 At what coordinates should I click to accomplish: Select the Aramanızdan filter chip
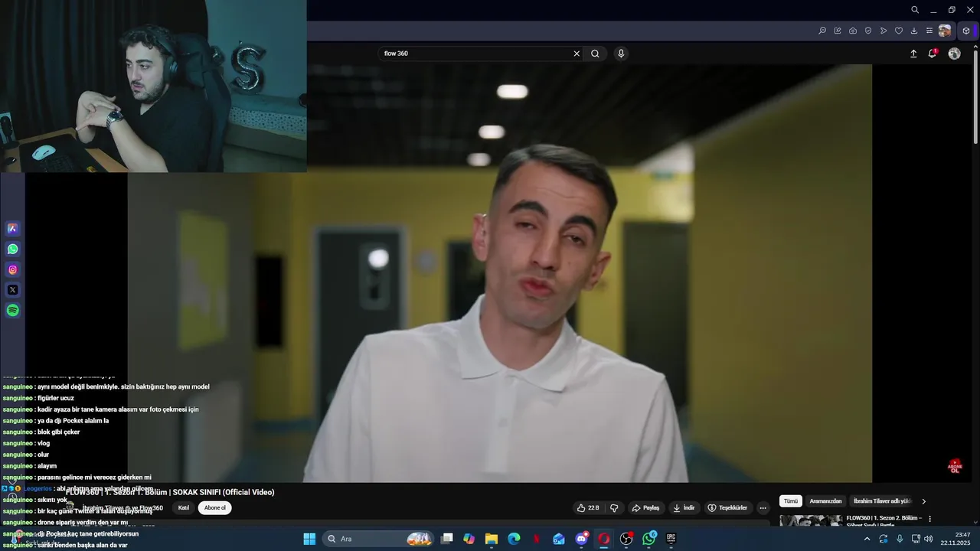point(825,501)
